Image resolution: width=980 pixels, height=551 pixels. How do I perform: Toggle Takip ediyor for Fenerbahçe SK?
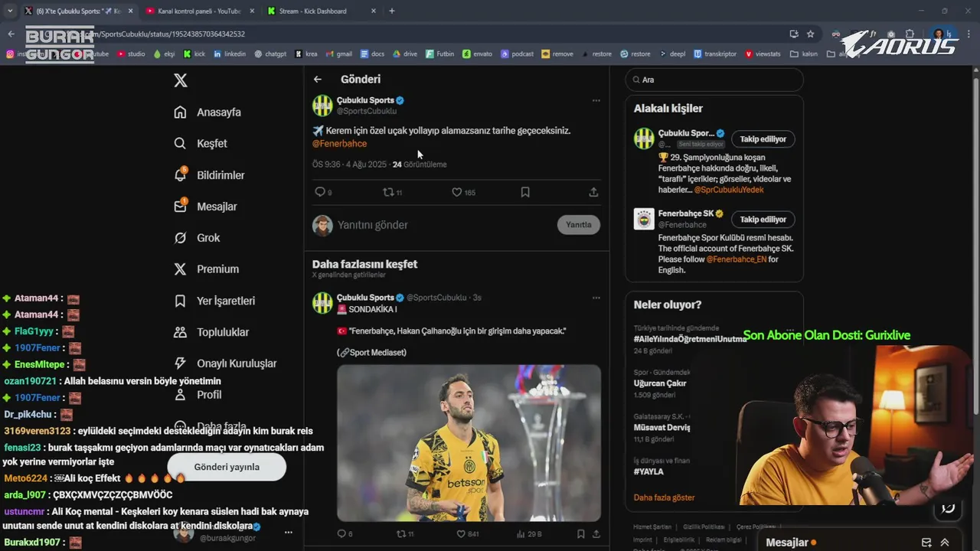tap(763, 220)
